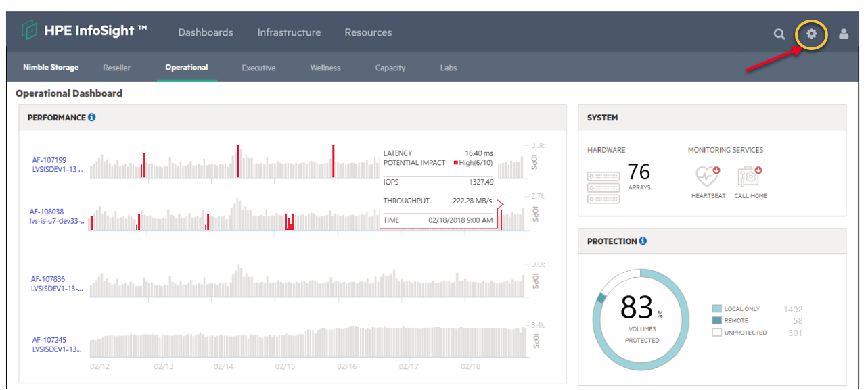Open array link AF-107245
Image resolution: width=868 pixels, height=390 pixels.
pyautogui.click(x=49, y=340)
